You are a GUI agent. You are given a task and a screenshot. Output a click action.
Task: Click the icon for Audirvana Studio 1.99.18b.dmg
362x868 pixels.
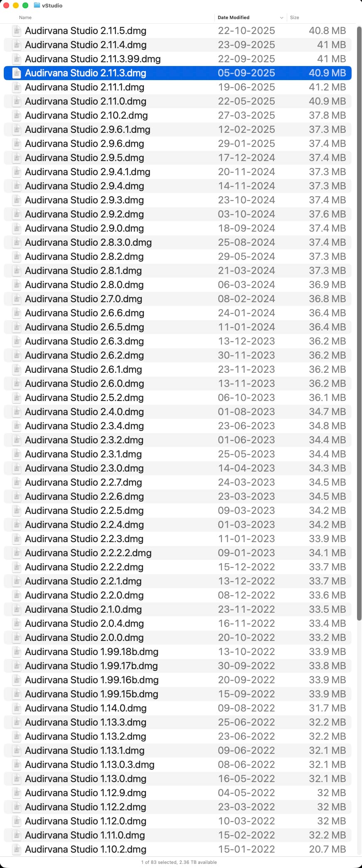pyautogui.click(x=17, y=652)
